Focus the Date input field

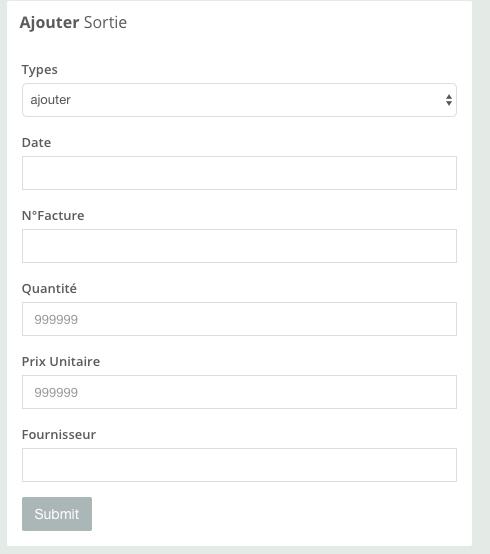pyautogui.click(x=239, y=173)
